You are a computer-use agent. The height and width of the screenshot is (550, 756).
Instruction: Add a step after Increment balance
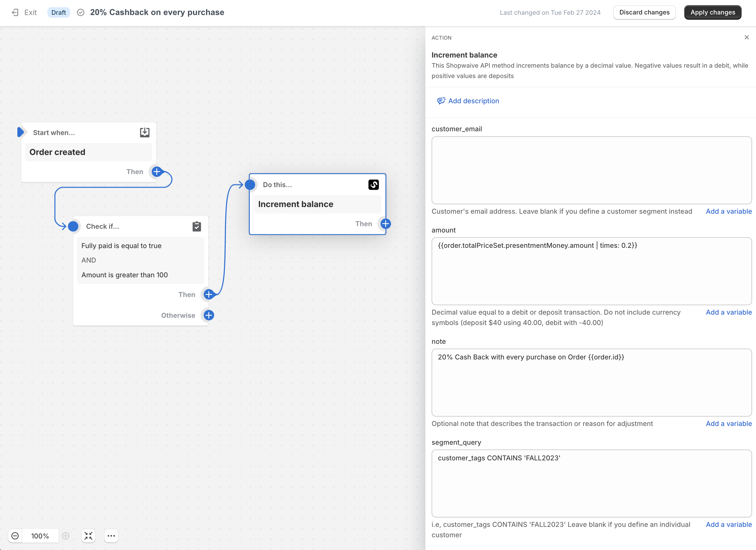pyautogui.click(x=386, y=224)
